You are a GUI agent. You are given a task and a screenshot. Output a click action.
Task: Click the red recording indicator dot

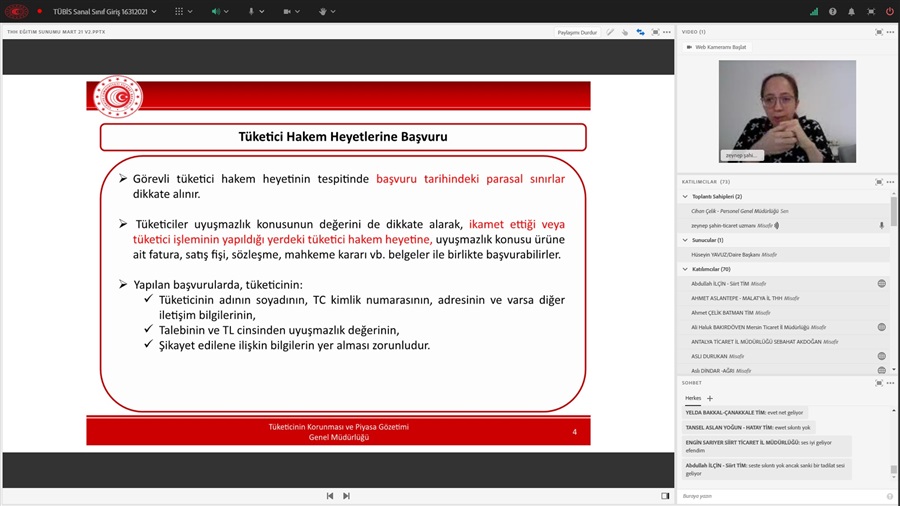tap(40, 11)
